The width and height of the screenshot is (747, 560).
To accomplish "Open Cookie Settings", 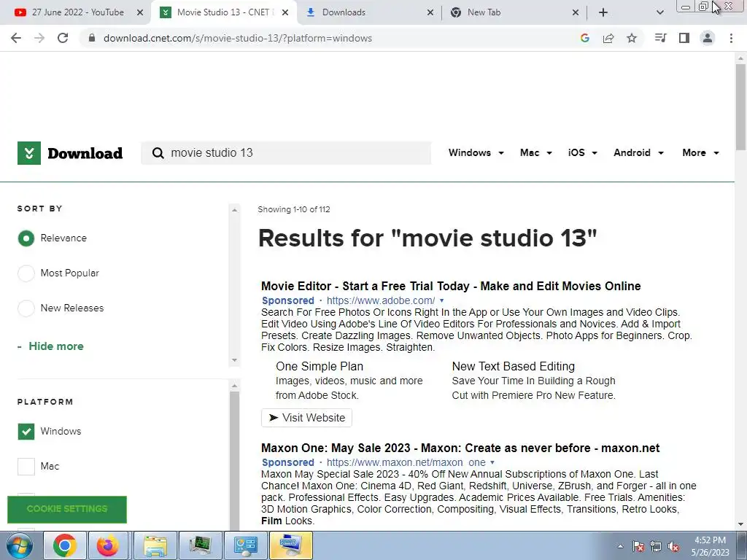I will pos(67,509).
